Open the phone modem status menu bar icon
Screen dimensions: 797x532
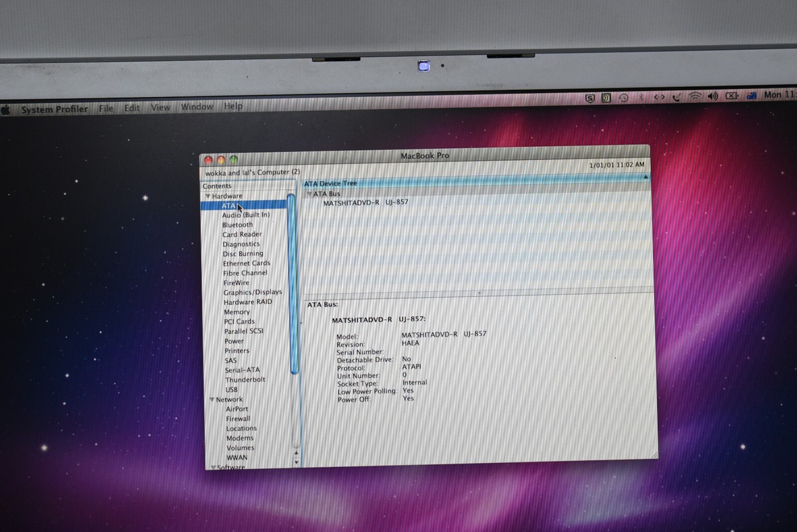coord(676,96)
